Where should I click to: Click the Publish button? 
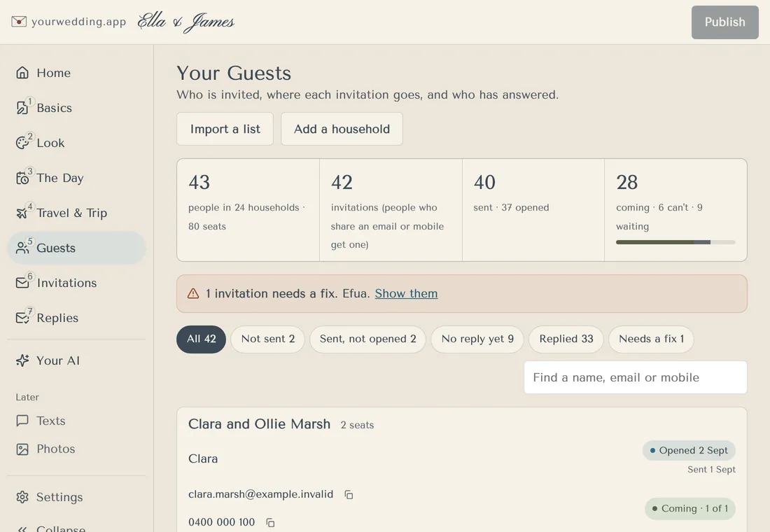724,22
